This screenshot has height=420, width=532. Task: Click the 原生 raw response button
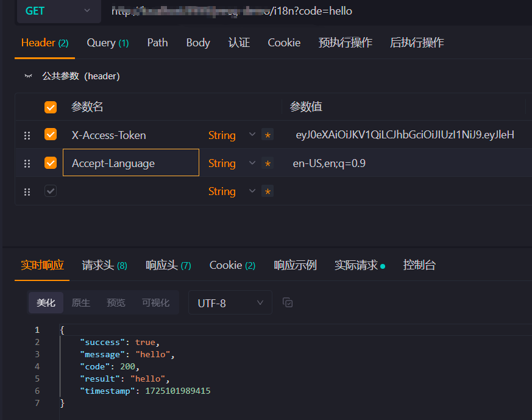tap(81, 302)
